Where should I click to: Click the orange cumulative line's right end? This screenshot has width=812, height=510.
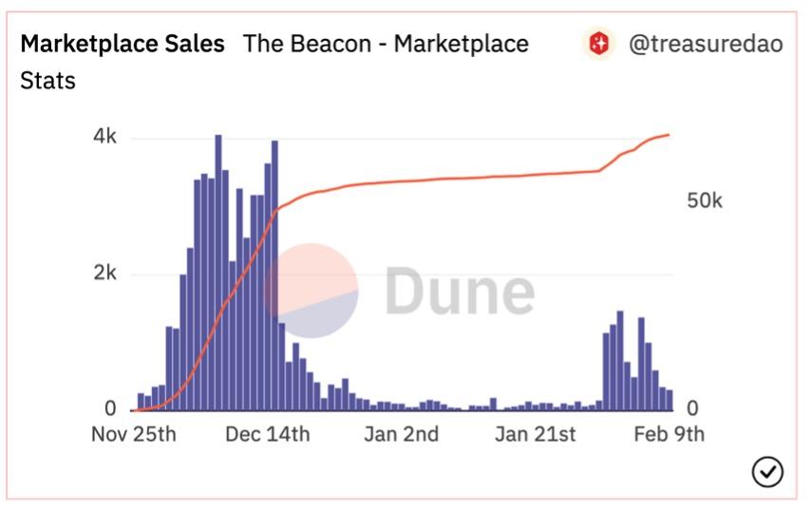click(x=669, y=135)
